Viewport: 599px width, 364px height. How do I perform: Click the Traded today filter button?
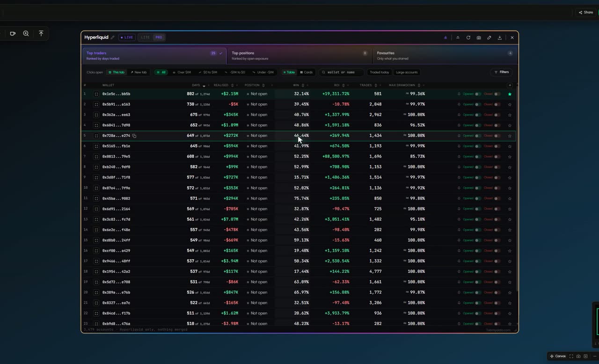coord(379,73)
